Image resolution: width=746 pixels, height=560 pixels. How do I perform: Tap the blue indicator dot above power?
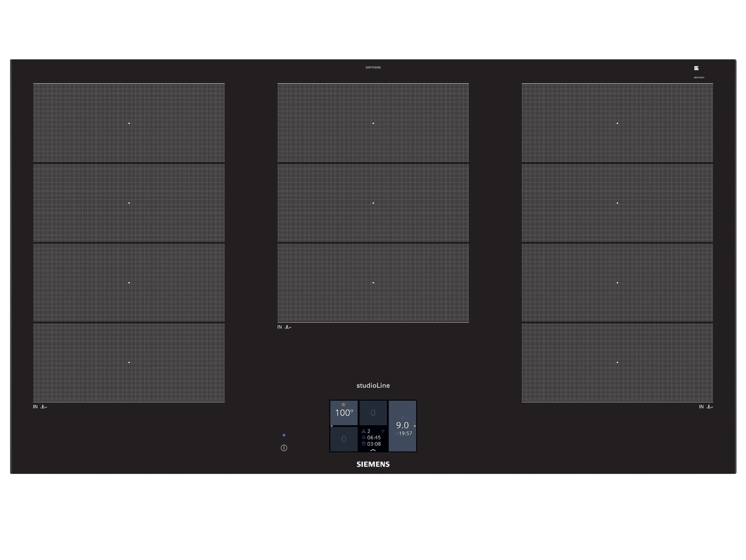click(284, 435)
